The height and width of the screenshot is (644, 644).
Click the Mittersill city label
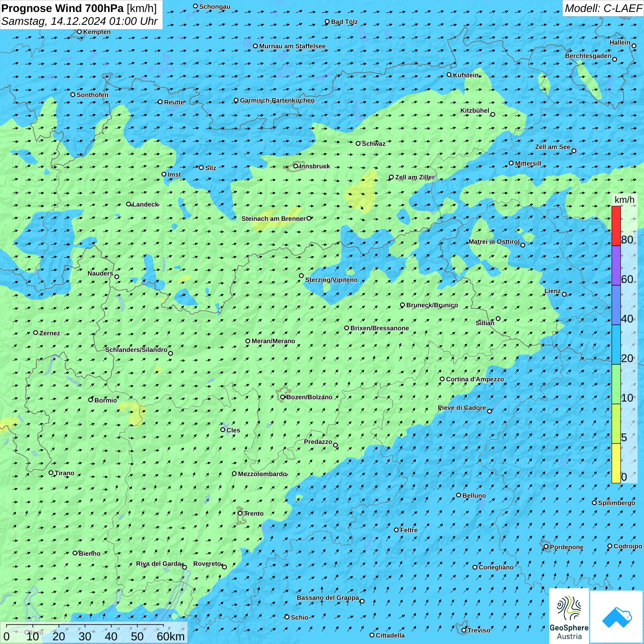tap(528, 163)
